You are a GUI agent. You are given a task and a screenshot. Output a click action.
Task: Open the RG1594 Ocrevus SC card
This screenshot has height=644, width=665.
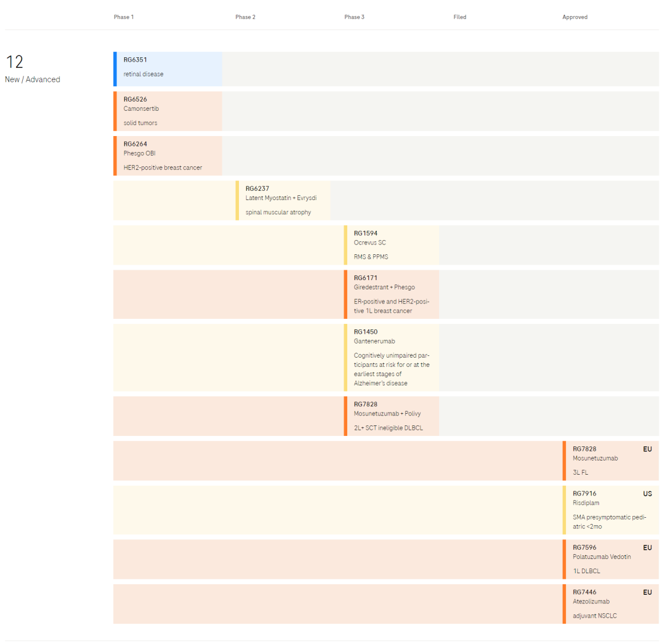click(x=392, y=245)
